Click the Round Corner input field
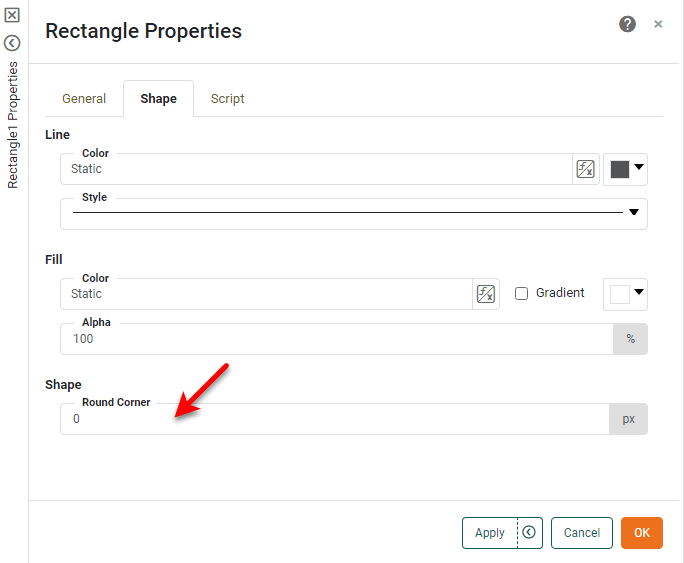Screen dimensions: 684x563 coord(334,419)
